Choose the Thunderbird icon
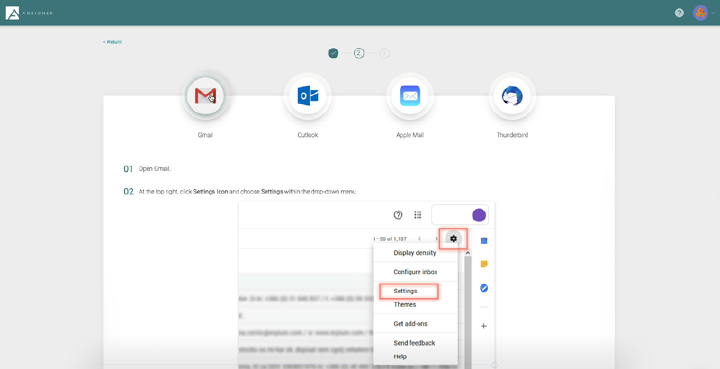Viewport: 720px width, 369px height. click(512, 96)
